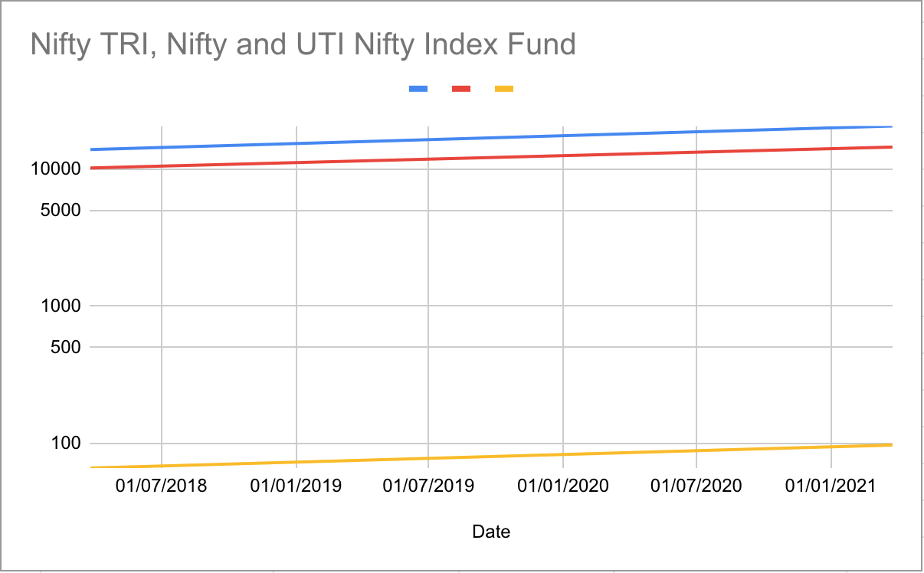Select the 01/01/2019 date label
The width and height of the screenshot is (924, 573).
pyautogui.click(x=296, y=486)
